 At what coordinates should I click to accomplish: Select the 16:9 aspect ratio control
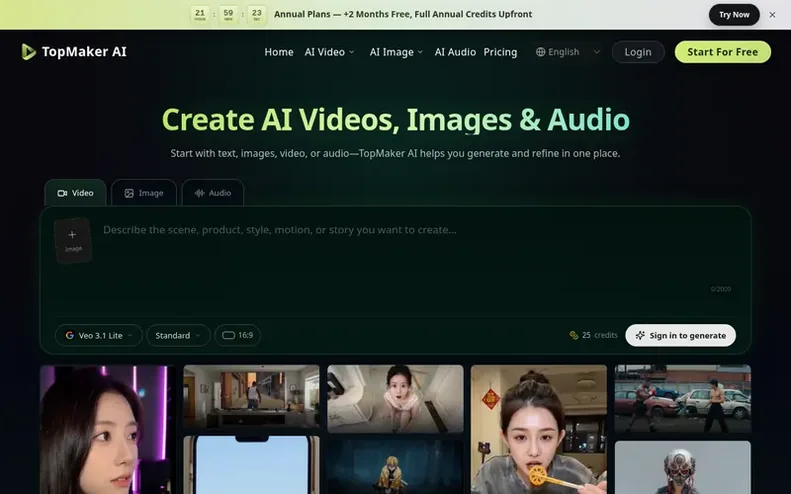tap(237, 335)
